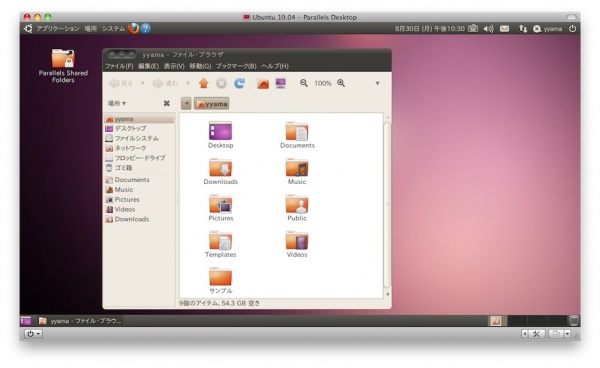Click the network connection arrows icon
The image size is (600, 368).
click(x=523, y=29)
